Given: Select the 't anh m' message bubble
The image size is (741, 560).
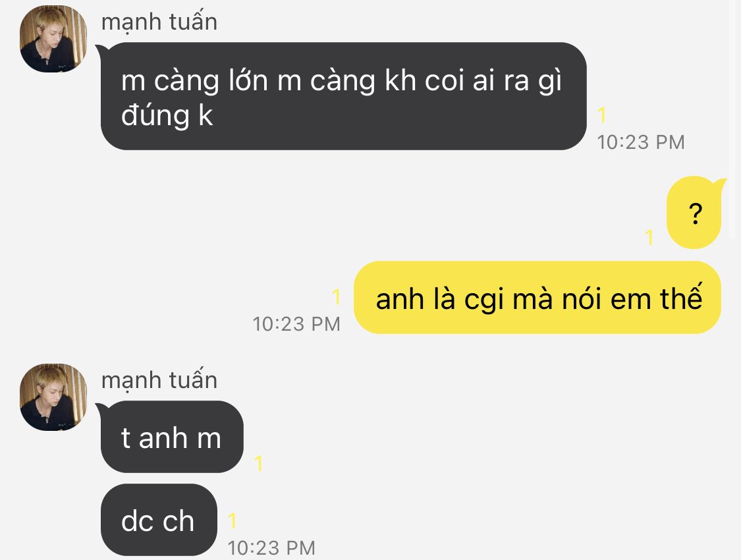Looking at the screenshot, I should click(171, 437).
